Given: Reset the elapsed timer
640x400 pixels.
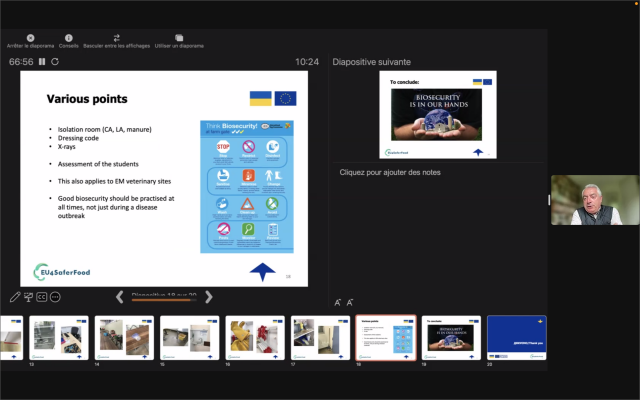Looking at the screenshot, I should click(55, 62).
